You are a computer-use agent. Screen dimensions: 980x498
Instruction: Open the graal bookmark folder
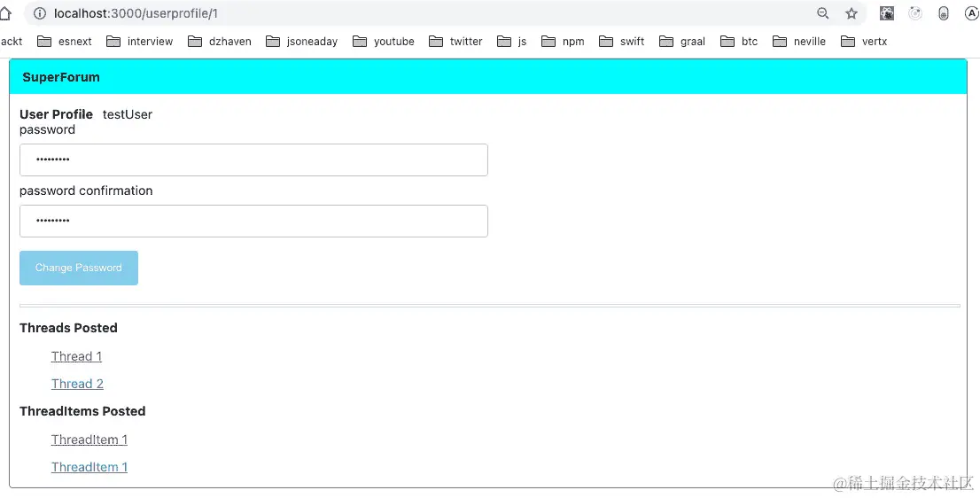pos(682,42)
